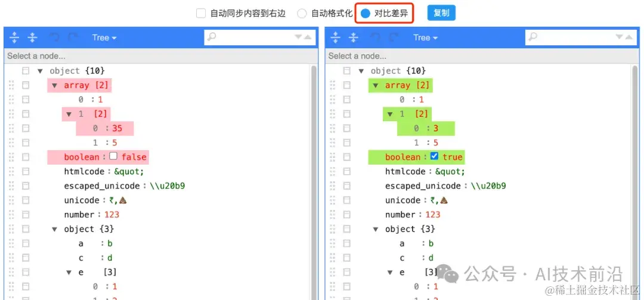Open action menu for left number row
The image size is (644, 300).
click(x=26, y=215)
